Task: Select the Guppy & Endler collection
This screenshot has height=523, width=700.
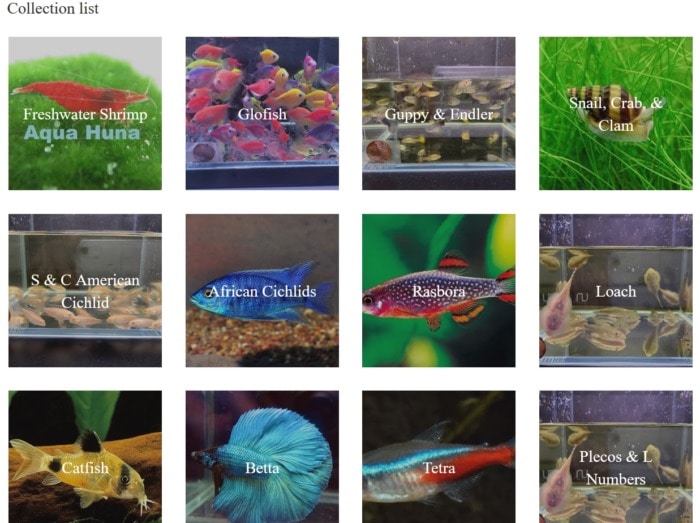Action: pyautogui.click(x=438, y=113)
